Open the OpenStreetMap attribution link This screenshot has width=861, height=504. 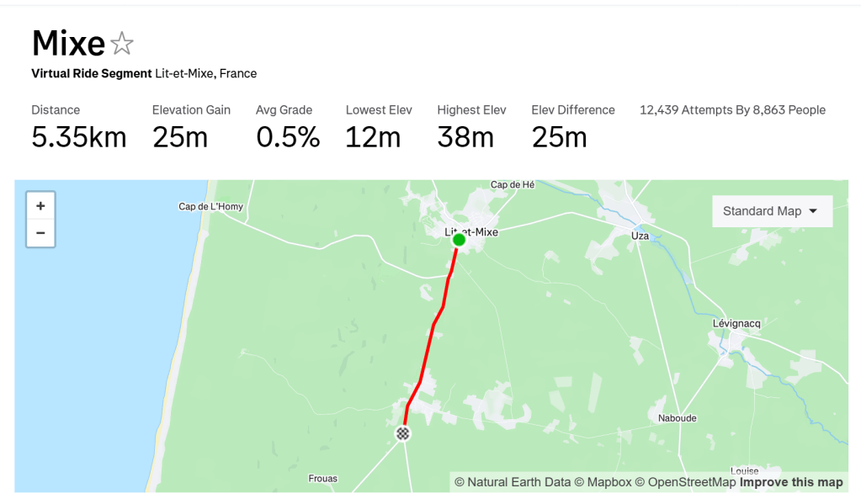[685, 482]
